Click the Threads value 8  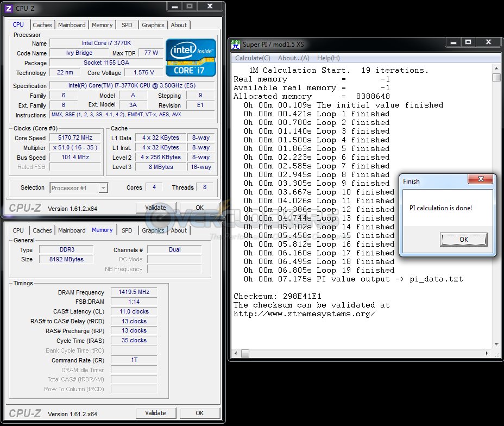click(204, 187)
